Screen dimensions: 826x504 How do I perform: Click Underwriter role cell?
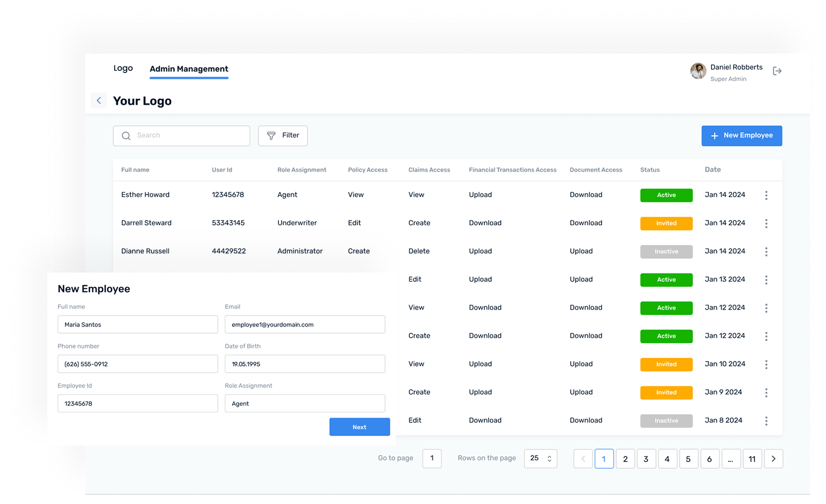coord(297,223)
